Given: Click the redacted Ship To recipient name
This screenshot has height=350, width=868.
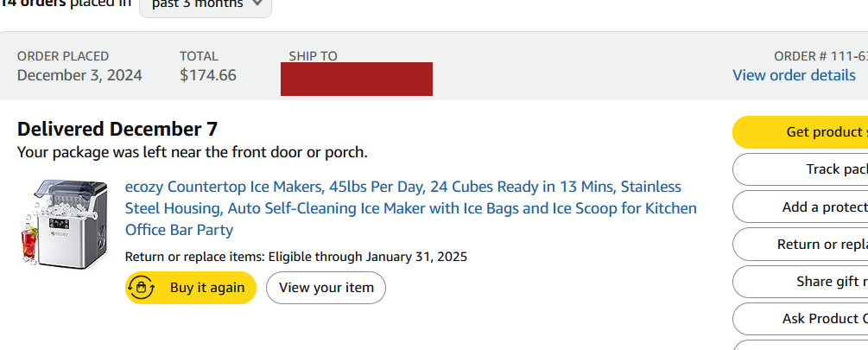Looking at the screenshot, I should click(x=357, y=79).
